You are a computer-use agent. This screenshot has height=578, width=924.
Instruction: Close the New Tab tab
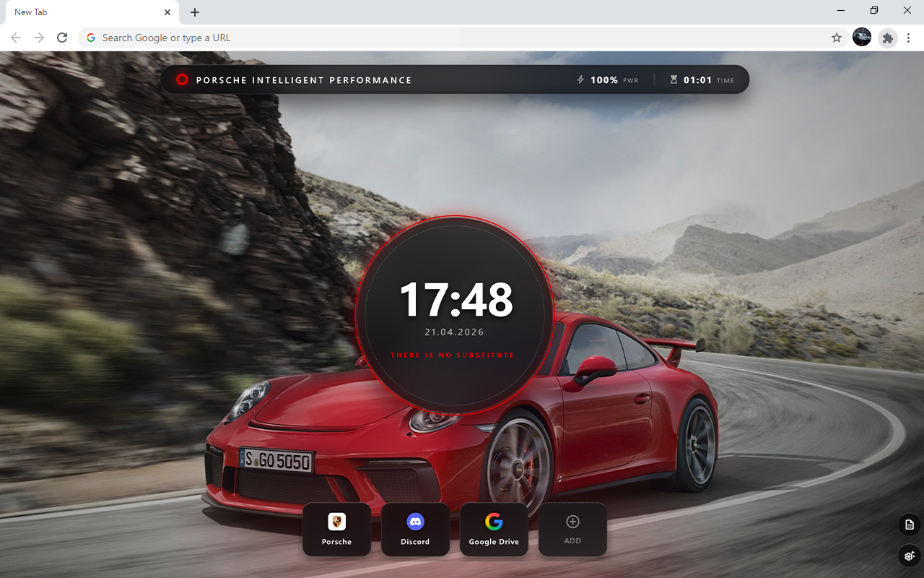pos(167,12)
